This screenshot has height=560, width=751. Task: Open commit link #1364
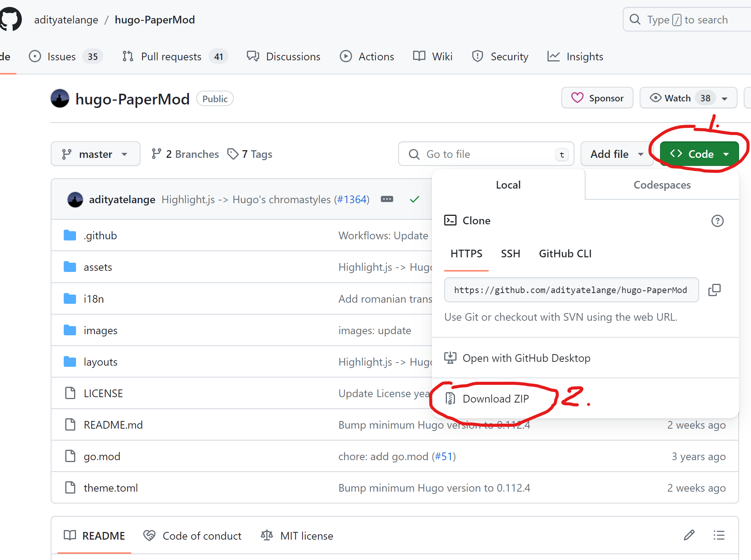pos(352,199)
